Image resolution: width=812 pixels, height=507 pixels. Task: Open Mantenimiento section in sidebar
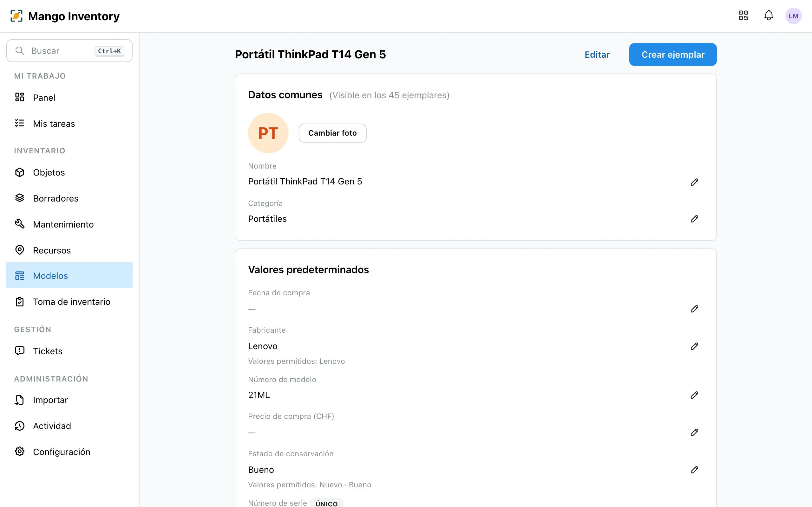(69, 224)
